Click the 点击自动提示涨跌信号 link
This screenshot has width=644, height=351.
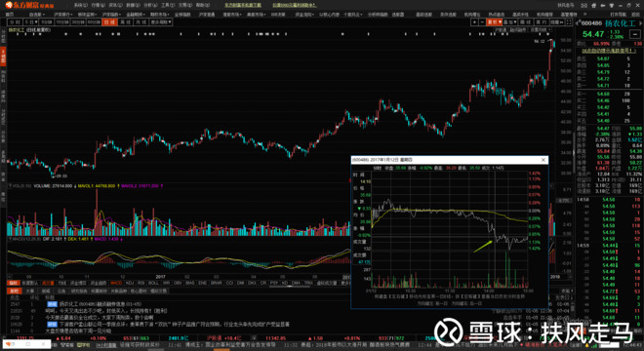[x=609, y=51]
